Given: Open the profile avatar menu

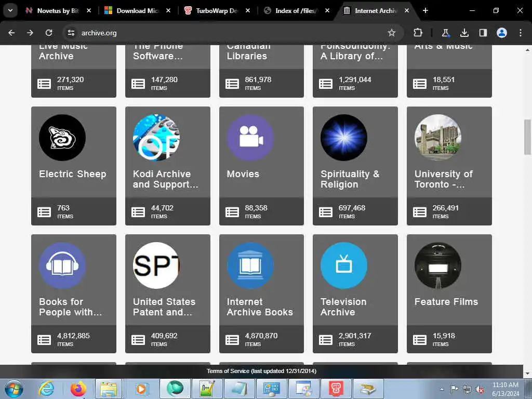Looking at the screenshot, I should pyautogui.click(x=502, y=33).
